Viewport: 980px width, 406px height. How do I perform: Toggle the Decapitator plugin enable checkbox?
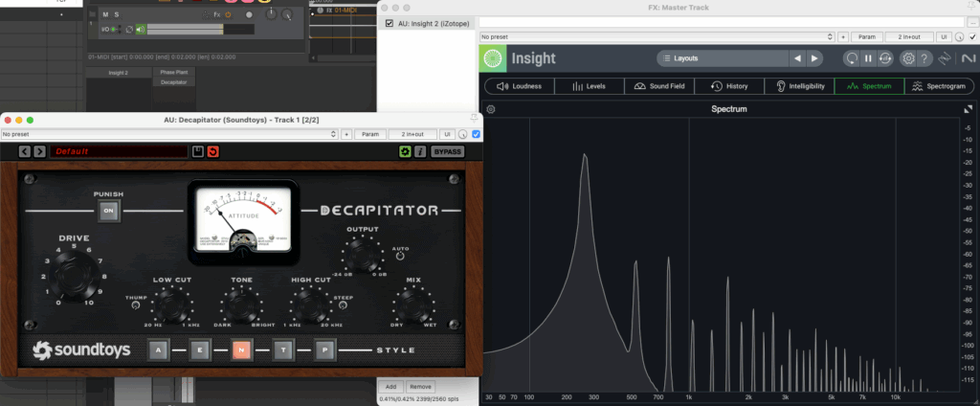point(476,135)
